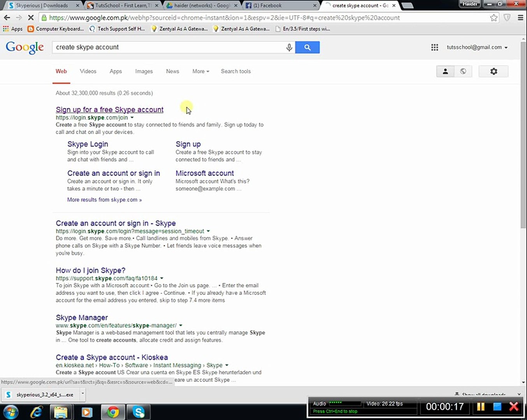
Task: Open downloaded skyperious_3.2_x64 exe file
Action: (40, 394)
